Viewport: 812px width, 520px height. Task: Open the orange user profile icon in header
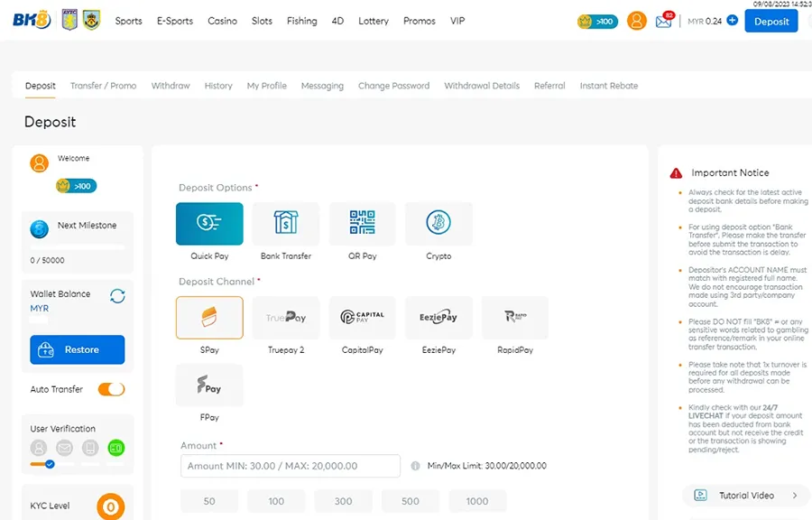[x=636, y=21]
